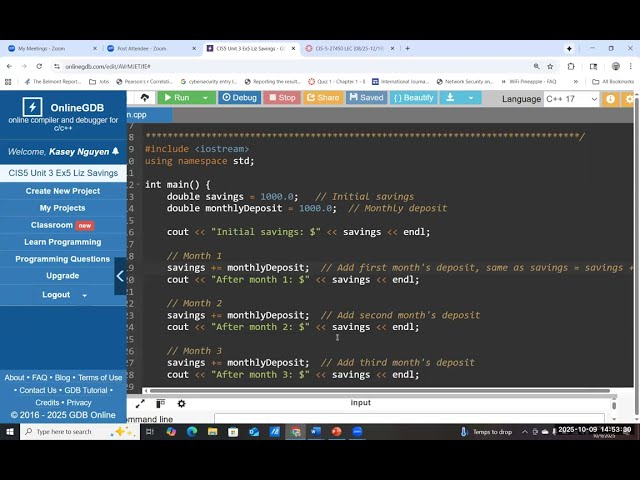
Task: Go back in browser history
Action: [9, 66]
